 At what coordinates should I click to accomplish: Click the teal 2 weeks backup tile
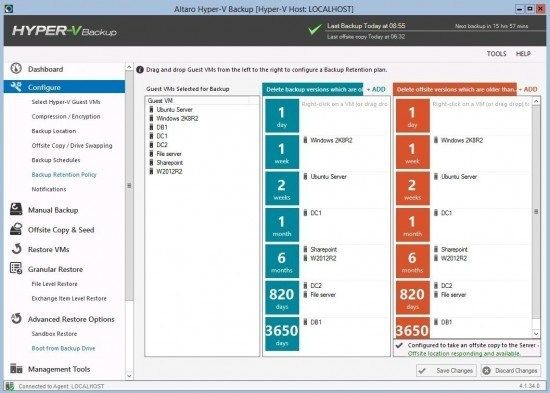tap(282, 188)
